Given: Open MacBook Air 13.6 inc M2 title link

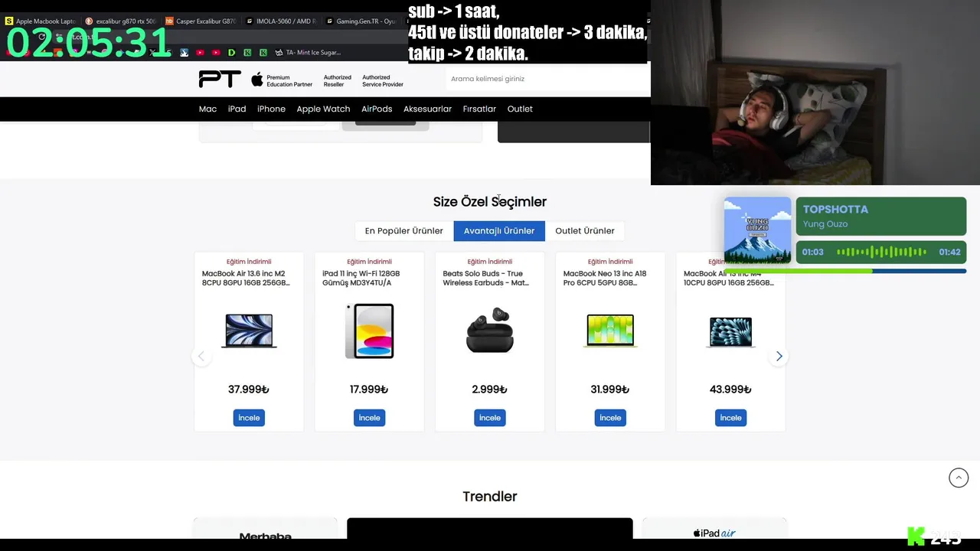Looking at the screenshot, I should (x=247, y=278).
